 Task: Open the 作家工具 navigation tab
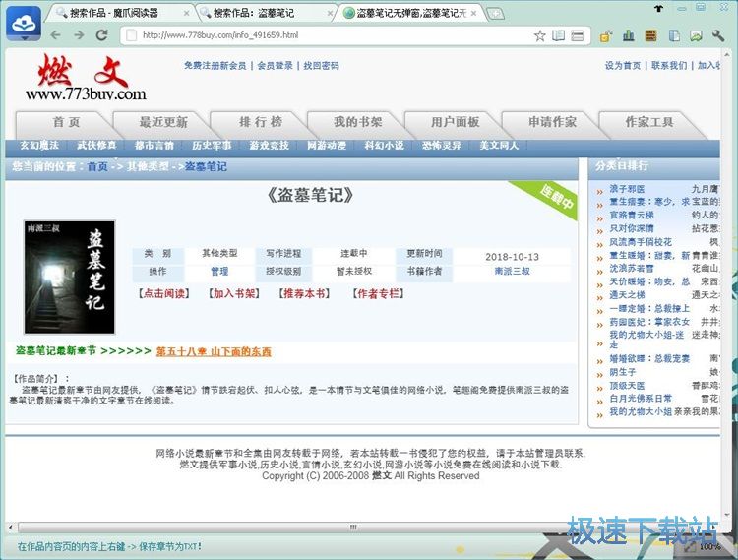coord(649,122)
